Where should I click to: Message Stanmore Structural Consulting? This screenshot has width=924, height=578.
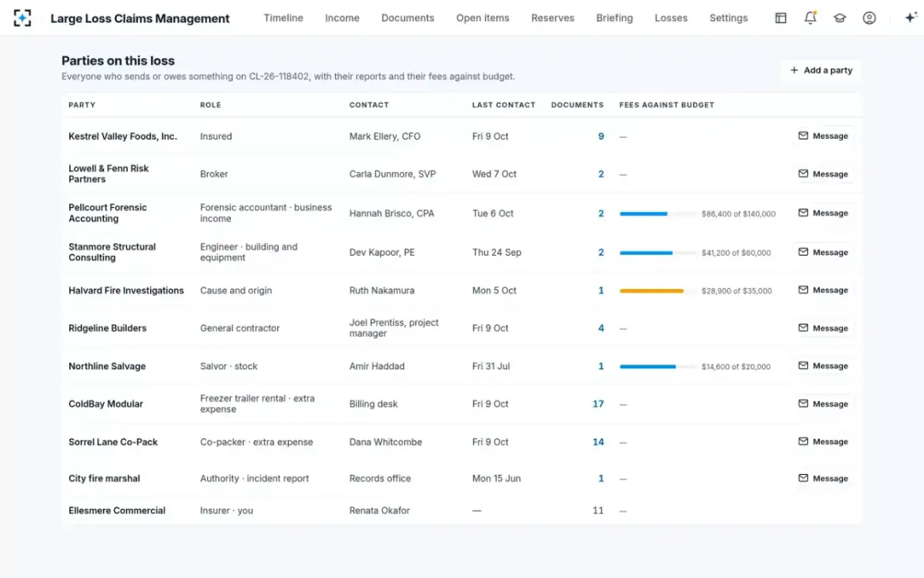click(x=823, y=252)
